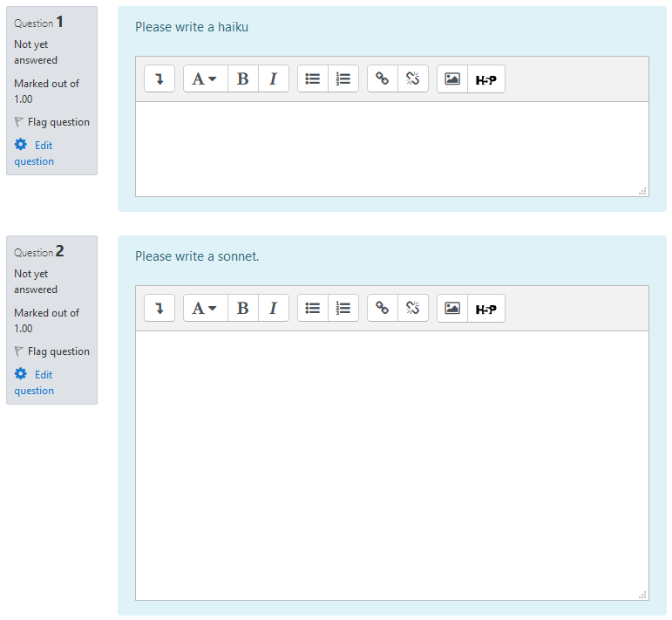Flag Question 2
Image resolution: width=672 pixels, height=620 pixels.
pyautogui.click(x=51, y=351)
